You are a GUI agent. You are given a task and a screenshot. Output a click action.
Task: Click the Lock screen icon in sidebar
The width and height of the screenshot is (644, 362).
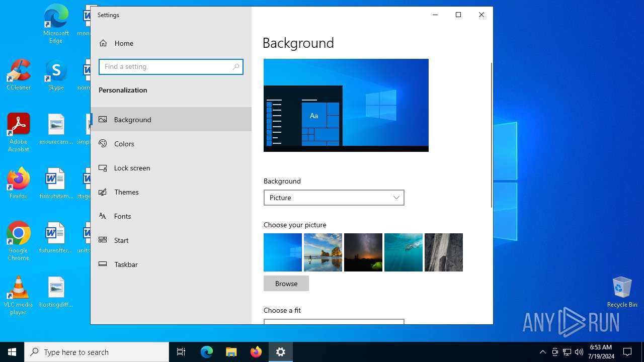click(103, 168)
